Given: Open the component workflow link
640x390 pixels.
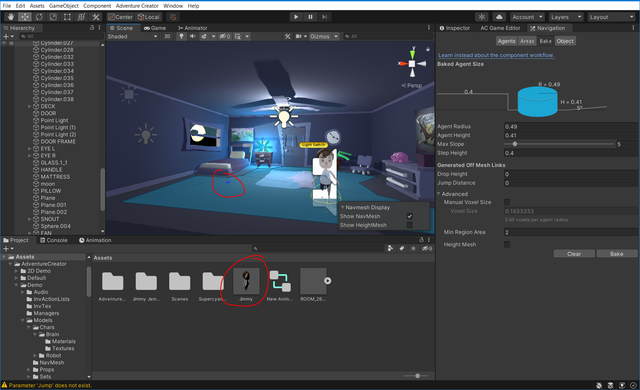Looking at the screenshot, I should click(x=496, y=55).
